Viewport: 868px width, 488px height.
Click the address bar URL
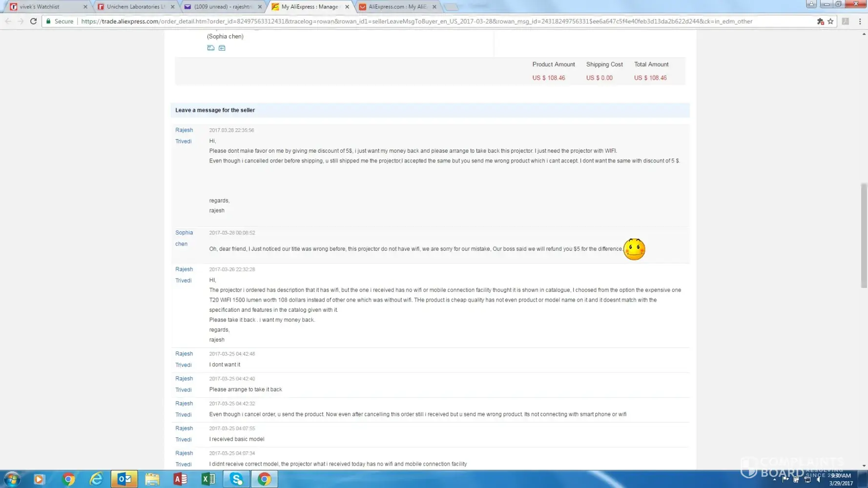[417, 21]
